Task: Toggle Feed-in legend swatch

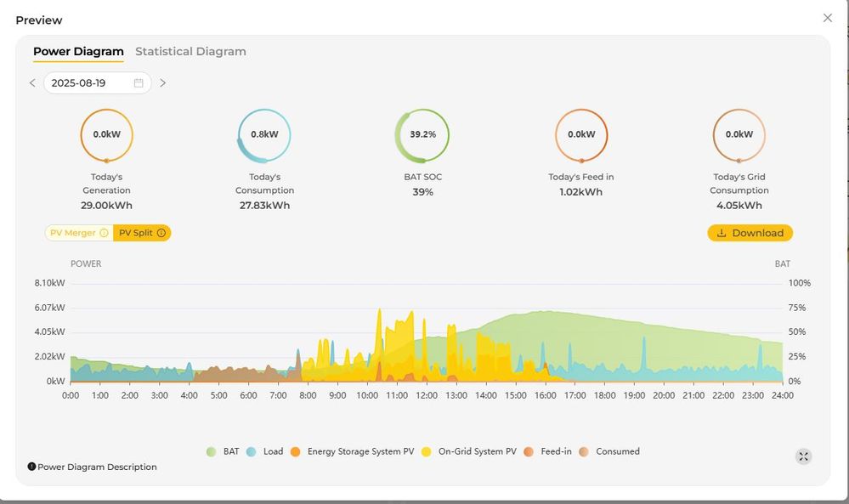Action: click(529, 452)
